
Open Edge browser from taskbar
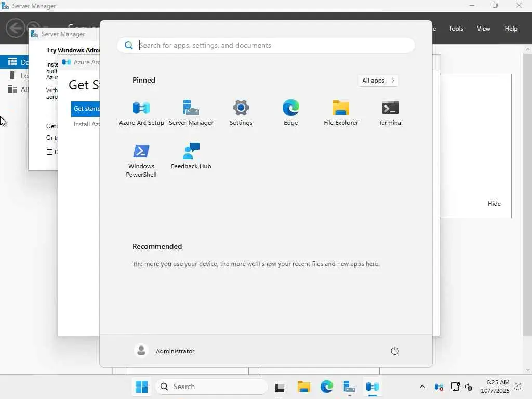point(327,387)
